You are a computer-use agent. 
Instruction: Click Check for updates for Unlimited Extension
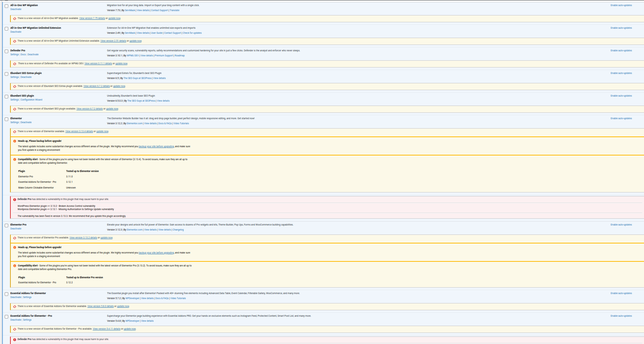click(192, 33)
